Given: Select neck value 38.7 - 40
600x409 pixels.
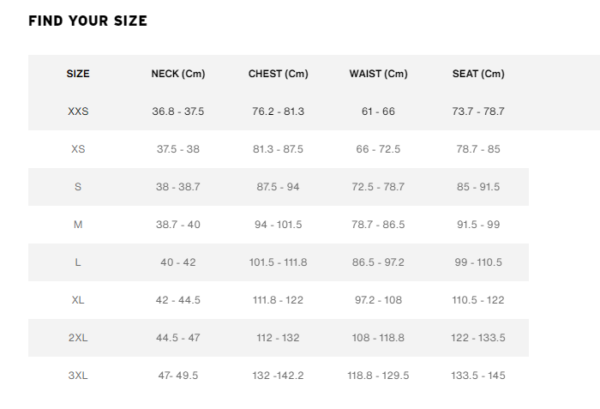Looking at the screenshot, I should tap(178, 224).
